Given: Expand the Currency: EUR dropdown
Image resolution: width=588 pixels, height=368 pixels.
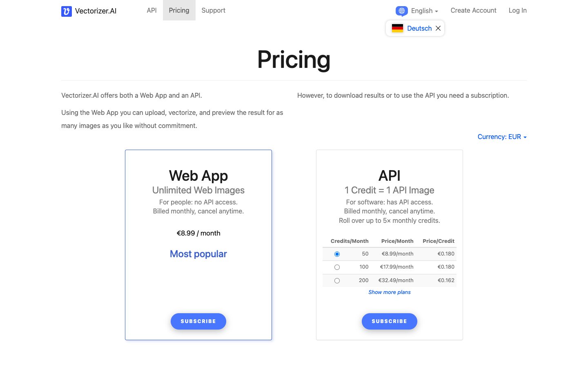Looking at the screenshot, I should (x=502, y=137).
